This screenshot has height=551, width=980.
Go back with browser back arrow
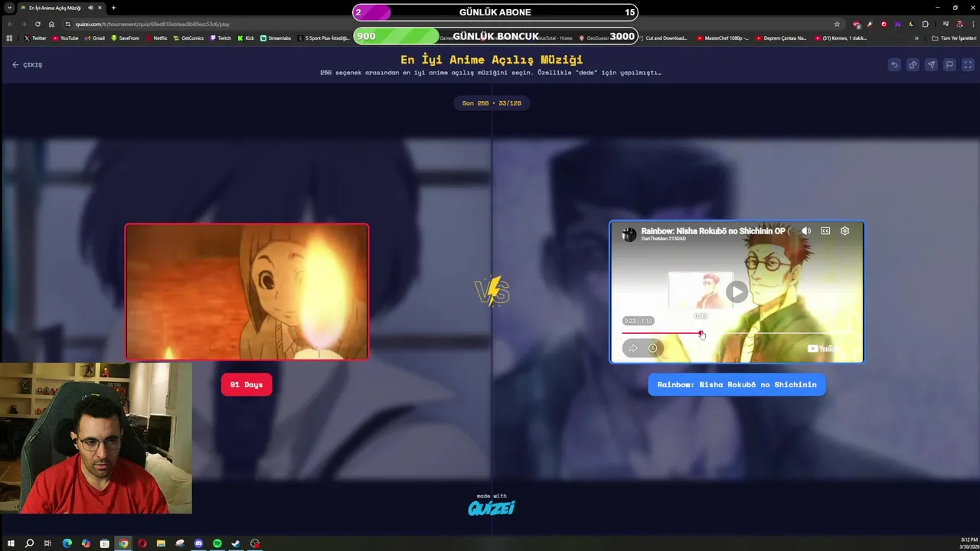tap(10, 24)
